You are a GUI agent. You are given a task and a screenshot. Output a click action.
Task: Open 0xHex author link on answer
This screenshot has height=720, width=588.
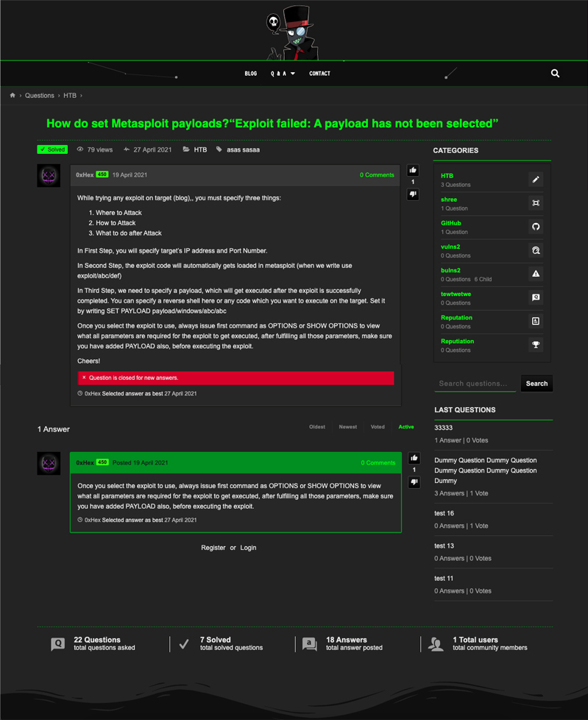coord(85,463)
